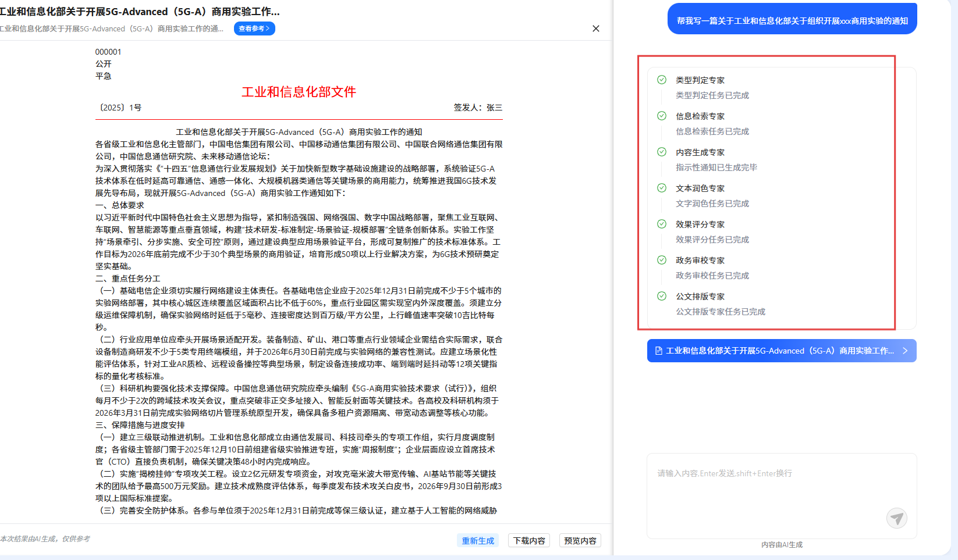Open generated document via right chevron arrow
Image resolution: width=958 pixels, height=560 pixels.
tap(905, 351)
